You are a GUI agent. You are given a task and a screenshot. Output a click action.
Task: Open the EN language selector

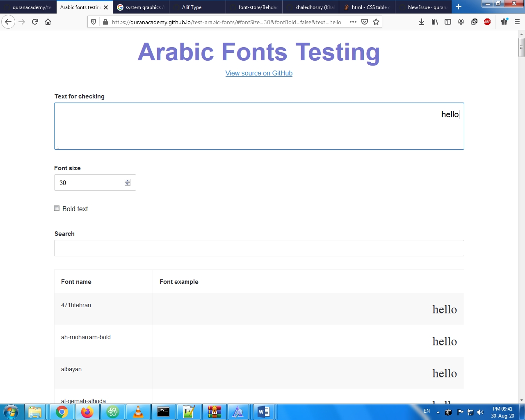pos(427,411)
